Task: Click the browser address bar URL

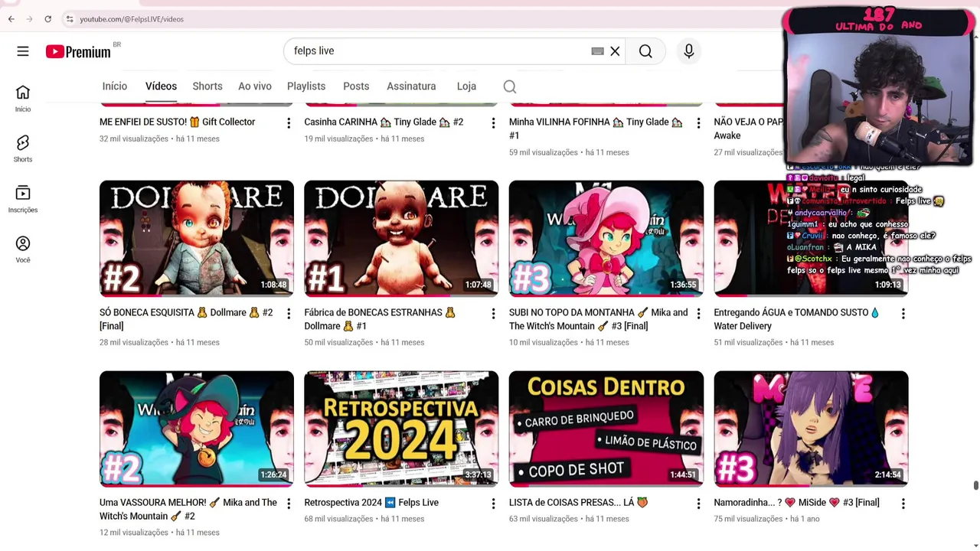Action: 132,19
